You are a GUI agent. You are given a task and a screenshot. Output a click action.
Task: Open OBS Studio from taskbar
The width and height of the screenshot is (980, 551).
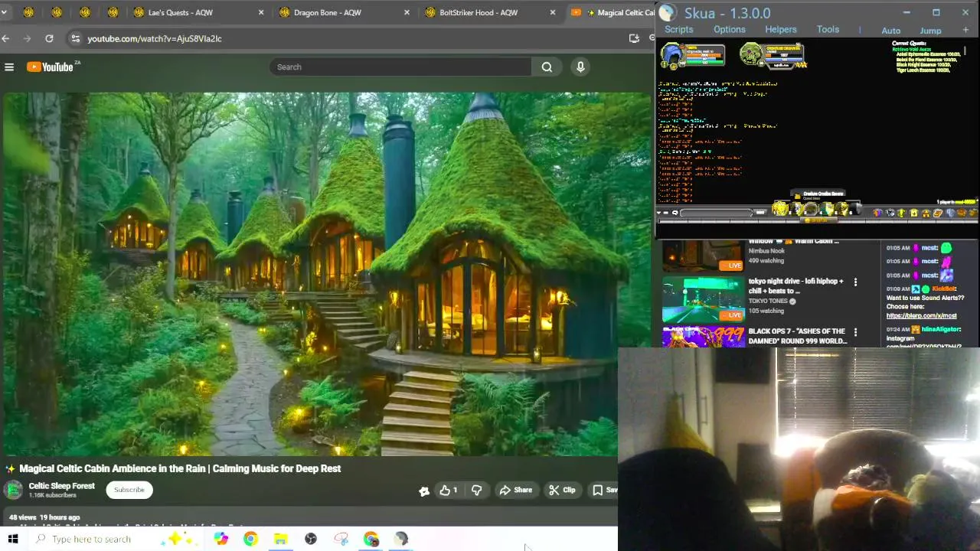[310, 539]
